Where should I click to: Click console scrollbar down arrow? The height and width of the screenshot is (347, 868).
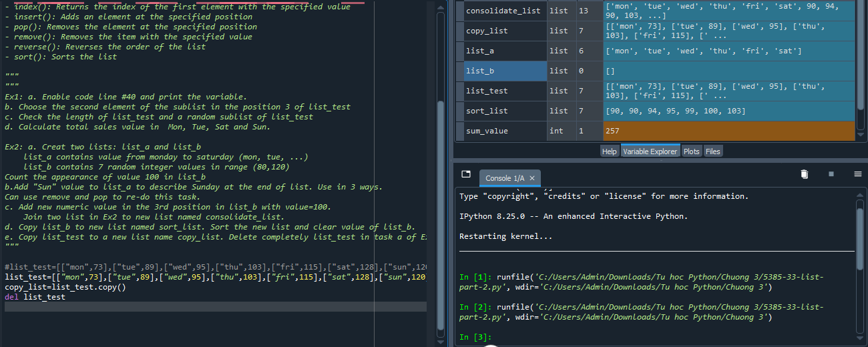[x=860, y=339]
